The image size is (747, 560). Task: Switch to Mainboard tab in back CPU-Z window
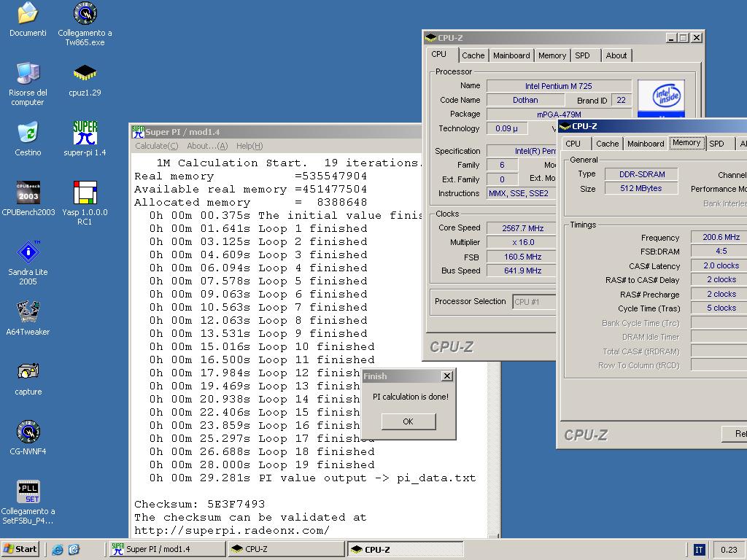(511, 55)
